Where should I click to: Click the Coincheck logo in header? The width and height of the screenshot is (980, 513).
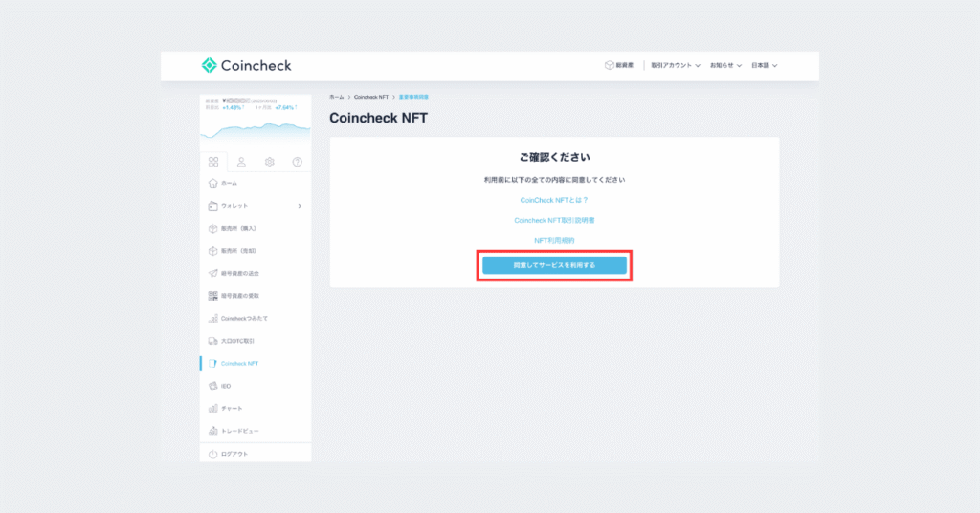246,65
